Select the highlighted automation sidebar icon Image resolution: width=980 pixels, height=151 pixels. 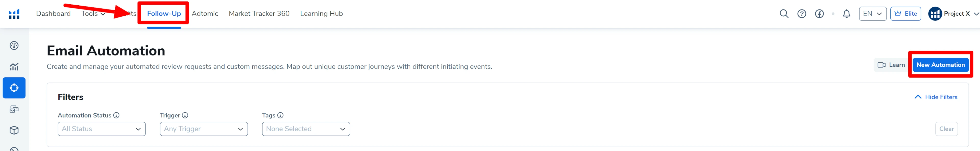point(14,88)
